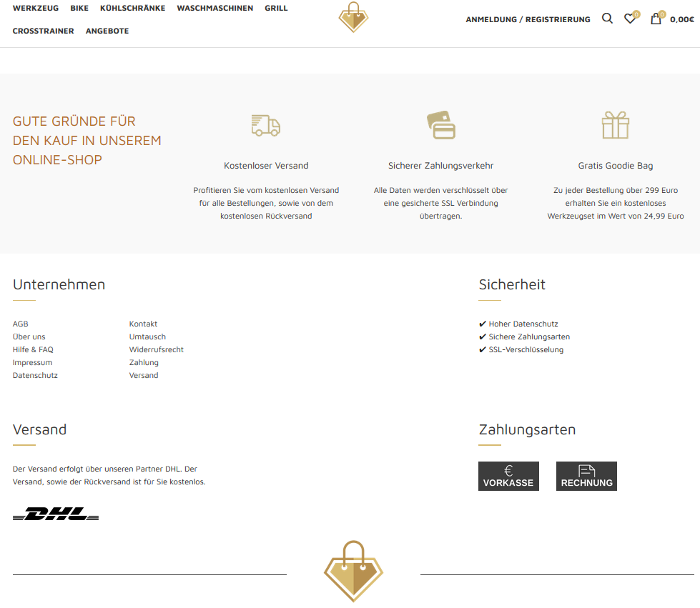700x608 pixels.
Task: Select the Vorkasse payment badge
Action: [508, 477]
